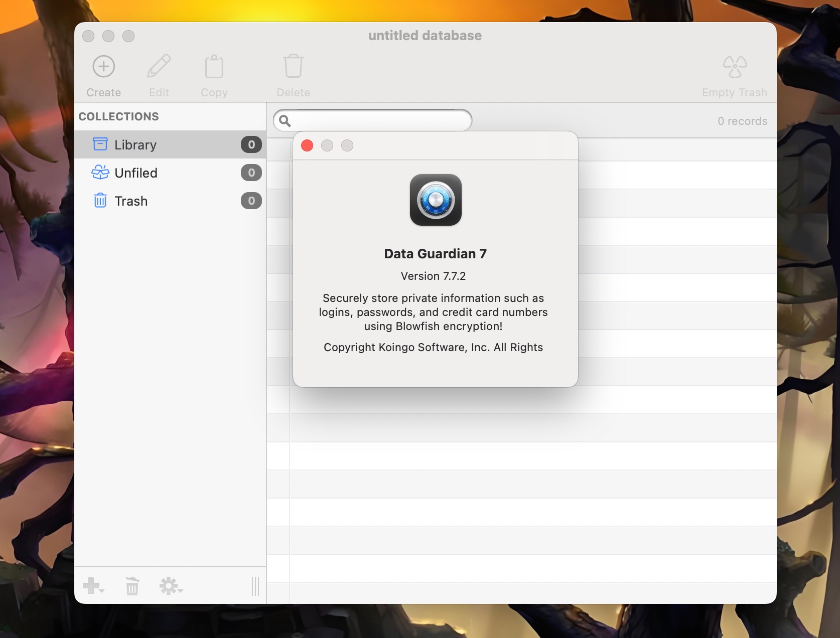
Task: Select the Library collection
Action: coord(170,144)
